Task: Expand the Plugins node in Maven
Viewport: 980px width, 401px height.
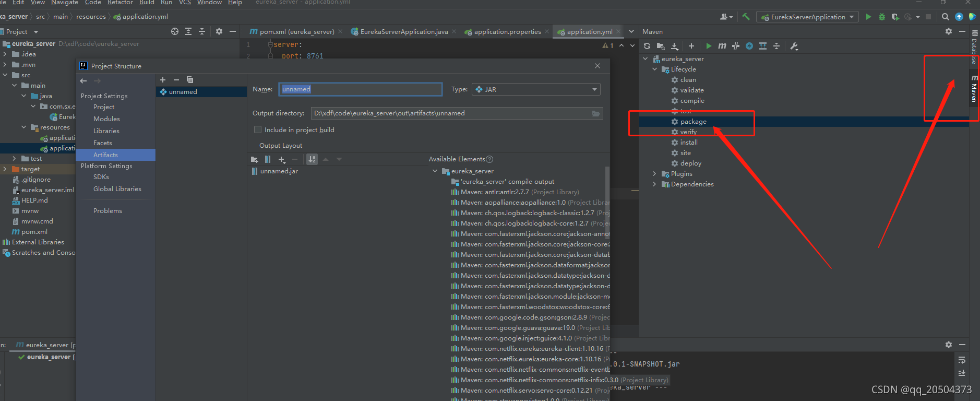Action: 654,174
